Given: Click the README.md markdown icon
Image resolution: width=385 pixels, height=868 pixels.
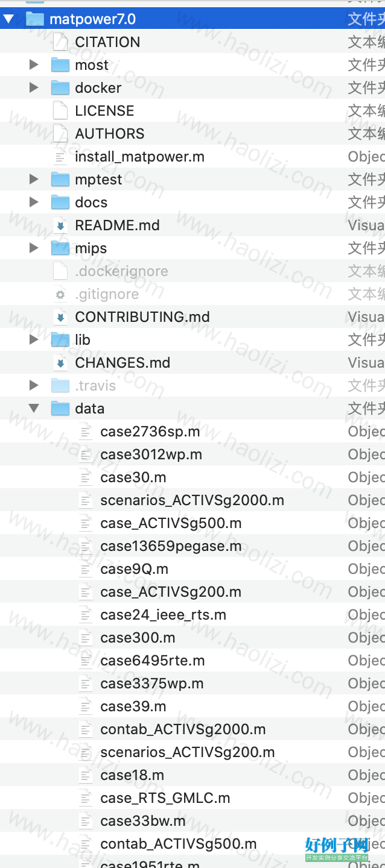Looking at the screenshot, I should (x=60, y=226).
